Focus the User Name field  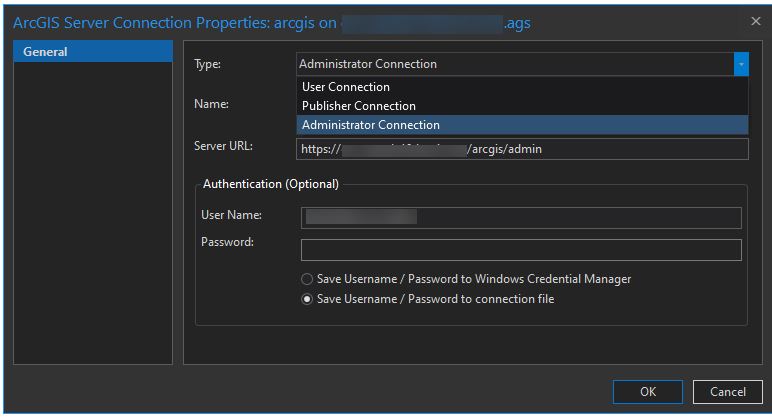click(521, 218)
